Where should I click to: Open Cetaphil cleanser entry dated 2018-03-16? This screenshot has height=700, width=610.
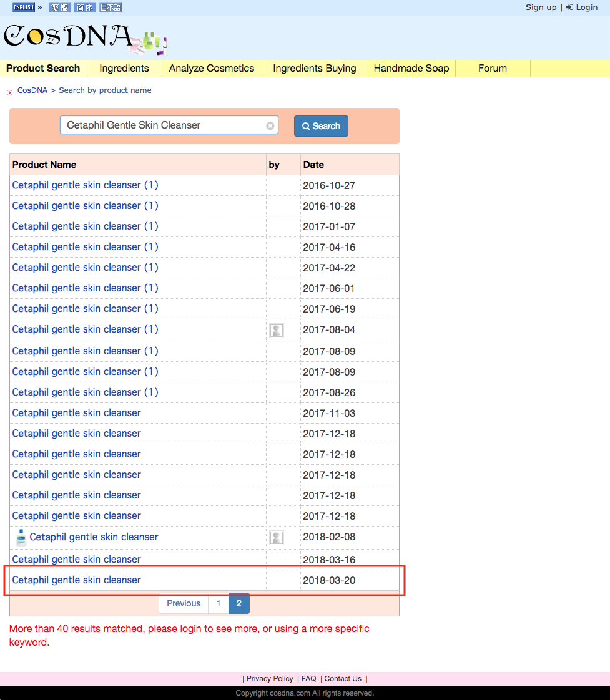click(76, 559)
